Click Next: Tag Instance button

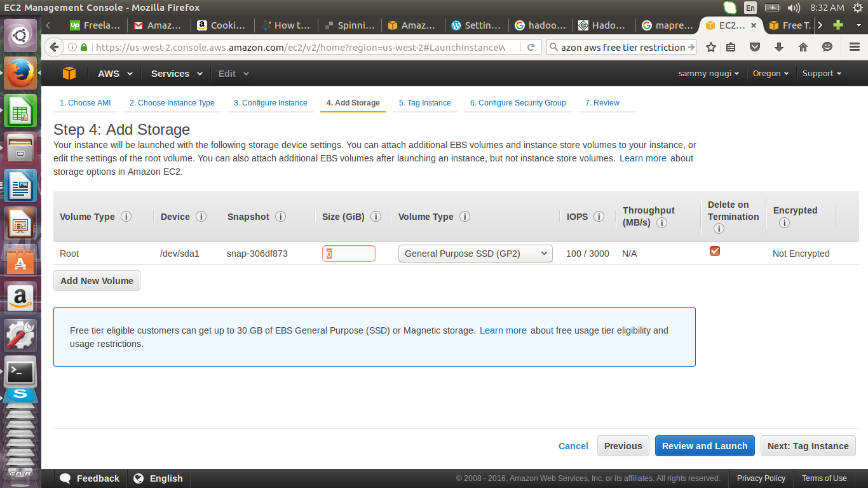(x=808, y=446)
